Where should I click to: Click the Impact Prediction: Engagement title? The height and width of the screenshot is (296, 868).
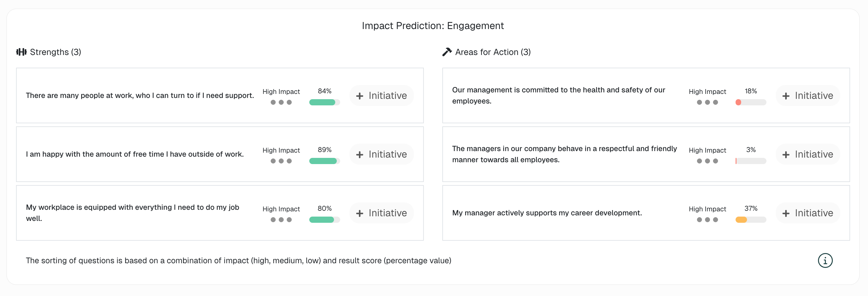[433, 26]
